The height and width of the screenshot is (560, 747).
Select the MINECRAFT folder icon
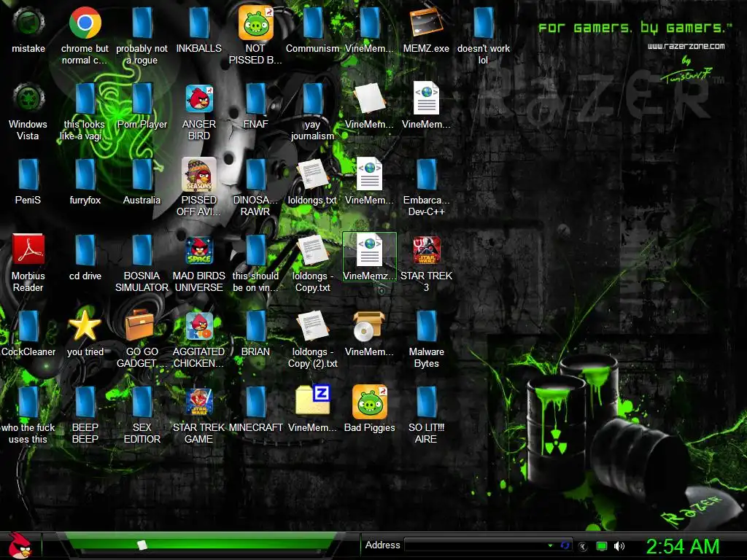256,402
